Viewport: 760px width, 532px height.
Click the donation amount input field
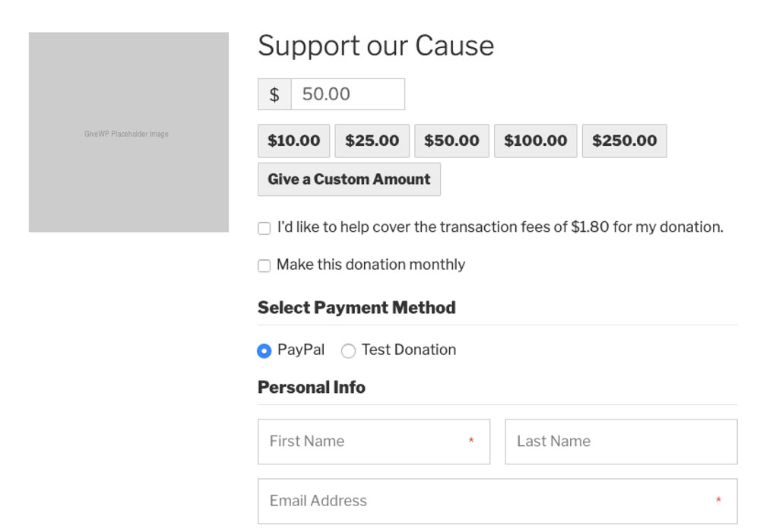click(x=347, y=94)
